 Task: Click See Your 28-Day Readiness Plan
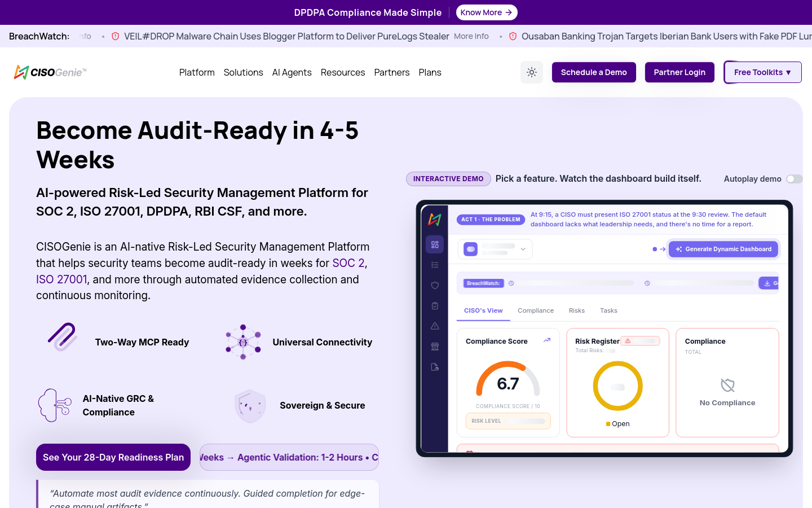point(113,457)
